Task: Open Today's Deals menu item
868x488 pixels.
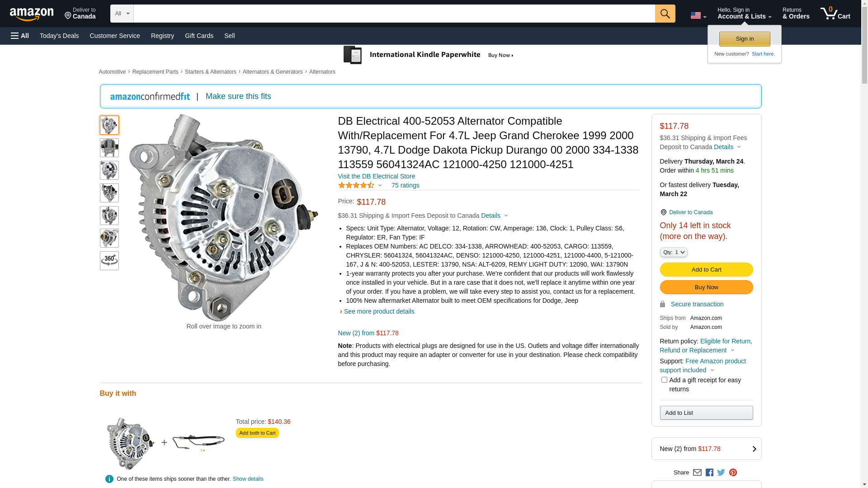Action: 59,36
